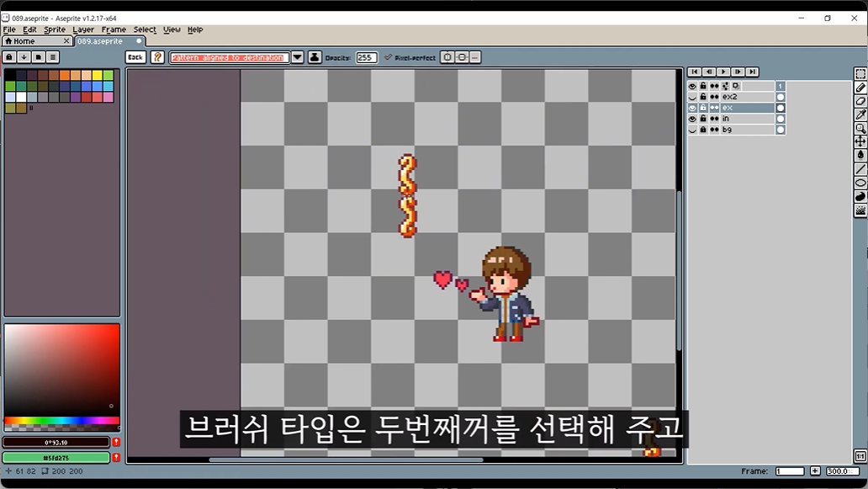Toggle the Pixel-perfect checkbox
This screenshot has height=489, width=868.
point(410,57)
